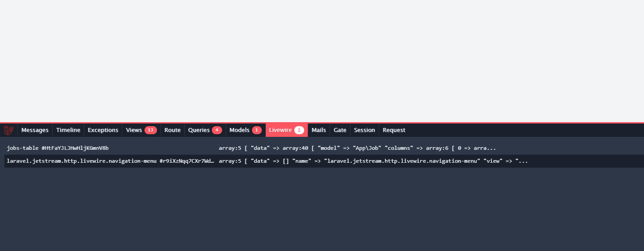Click the navigation-menu component name
Screen dimensions: 644x251
coord(110,161)
